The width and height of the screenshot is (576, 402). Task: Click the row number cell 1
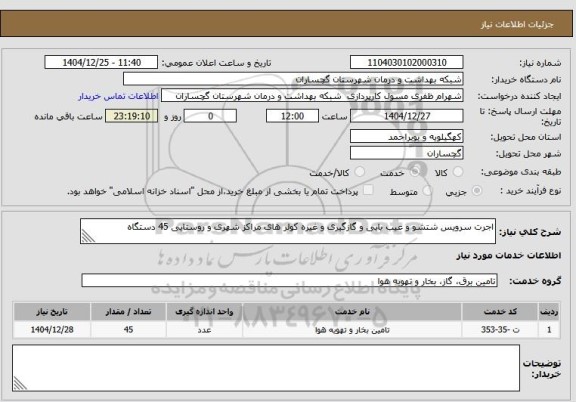549,330
